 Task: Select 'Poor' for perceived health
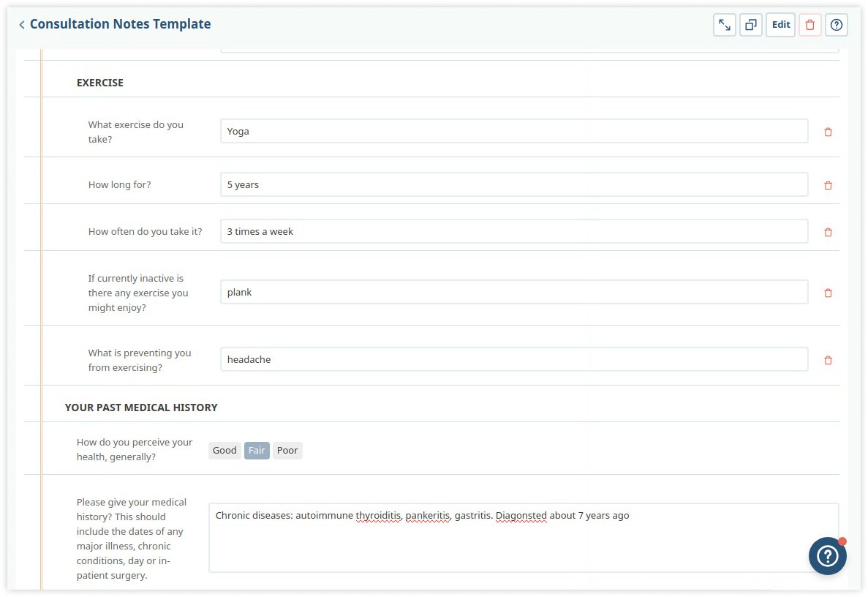click(287, 450)
